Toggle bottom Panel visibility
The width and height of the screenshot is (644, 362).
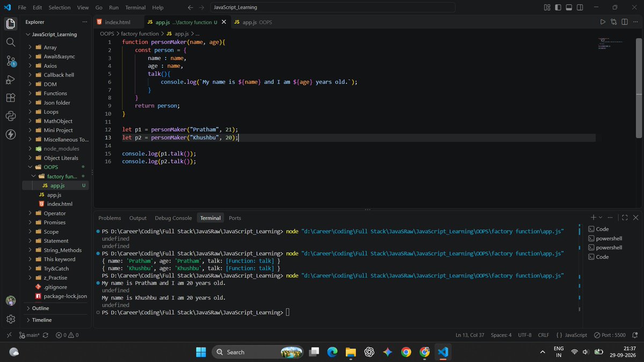(x=568, y=8)
